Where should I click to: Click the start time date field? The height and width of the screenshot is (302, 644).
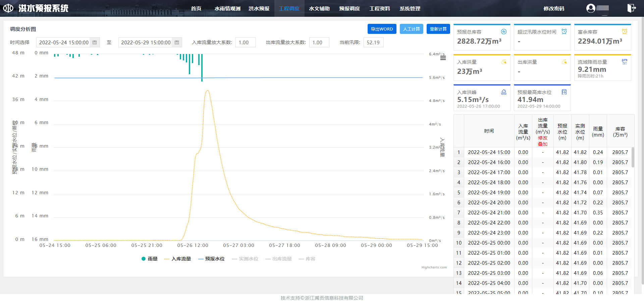pyautogui.click(x=68, y=42)
